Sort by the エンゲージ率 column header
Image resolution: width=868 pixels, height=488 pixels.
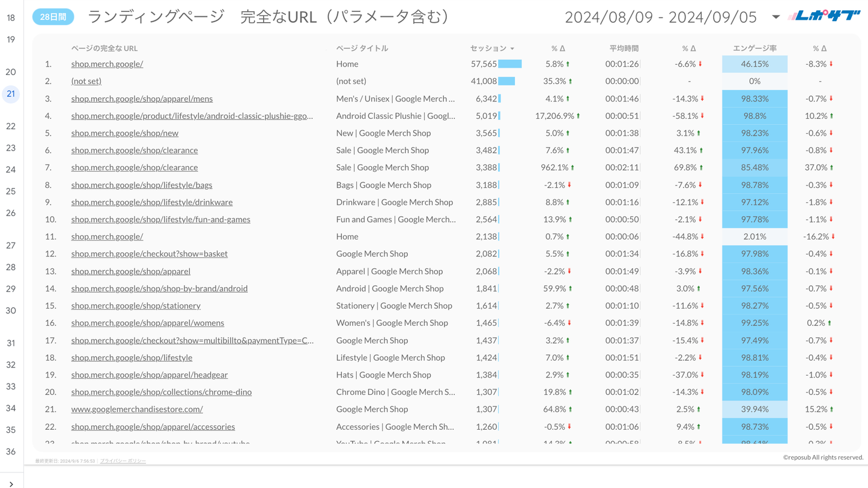click(x=754, y=48)
